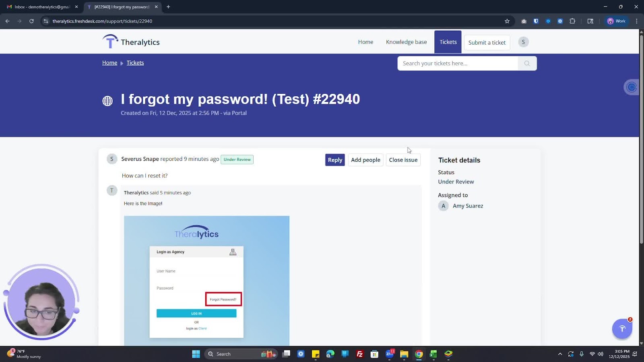Click the Severus Snape reporter name
Image resolution: width=644 pixels, height=362 pixels.
coord(140,159)
